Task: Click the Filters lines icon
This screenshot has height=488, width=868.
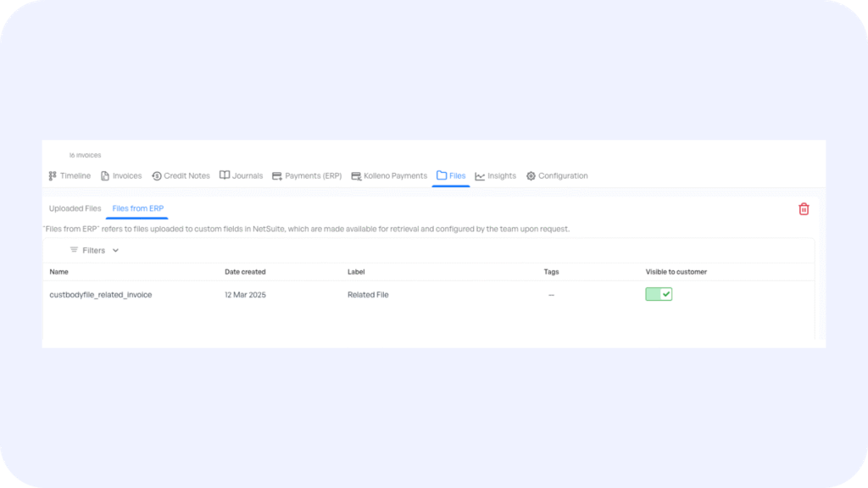Action: (74, 250)
